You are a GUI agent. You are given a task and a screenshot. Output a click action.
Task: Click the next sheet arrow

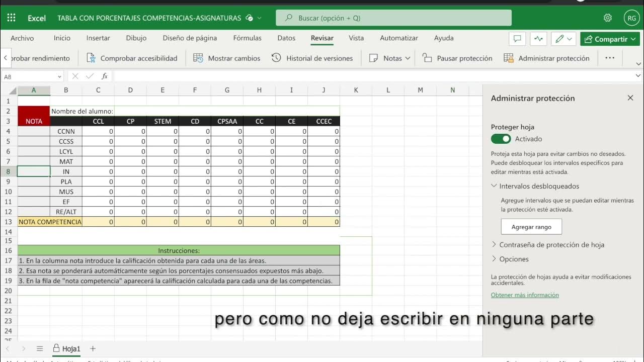[24, 348]
